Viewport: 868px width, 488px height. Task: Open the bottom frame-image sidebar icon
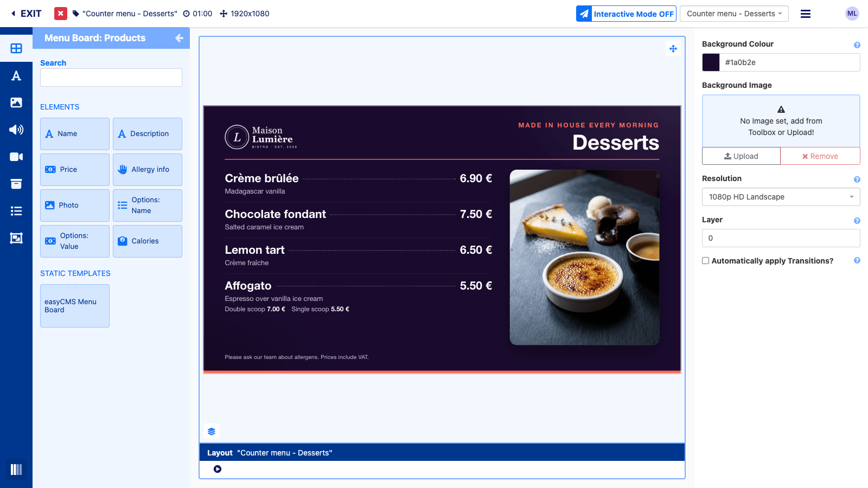click(x=16, y=238)
